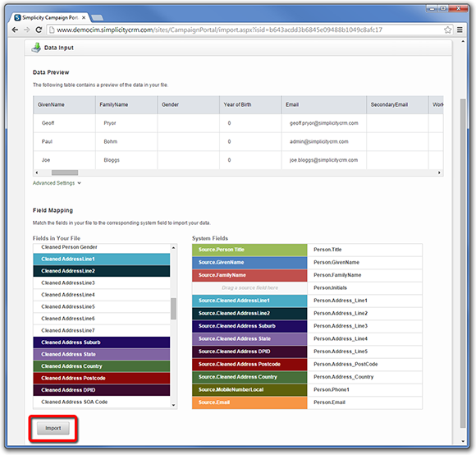The width and height of the screenshot is (476, 455).
Task: Click the Import button
Action: pos(53,428)
